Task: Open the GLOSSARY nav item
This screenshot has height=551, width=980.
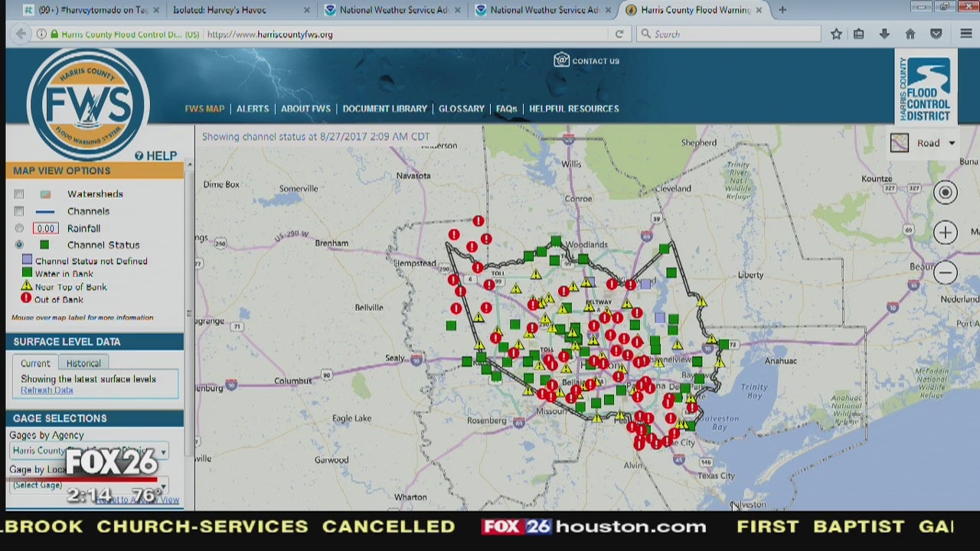Action: (461, 109)
